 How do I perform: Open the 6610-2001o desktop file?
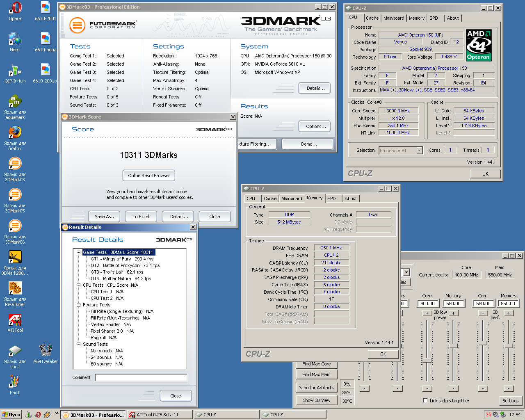coord(46,73)
